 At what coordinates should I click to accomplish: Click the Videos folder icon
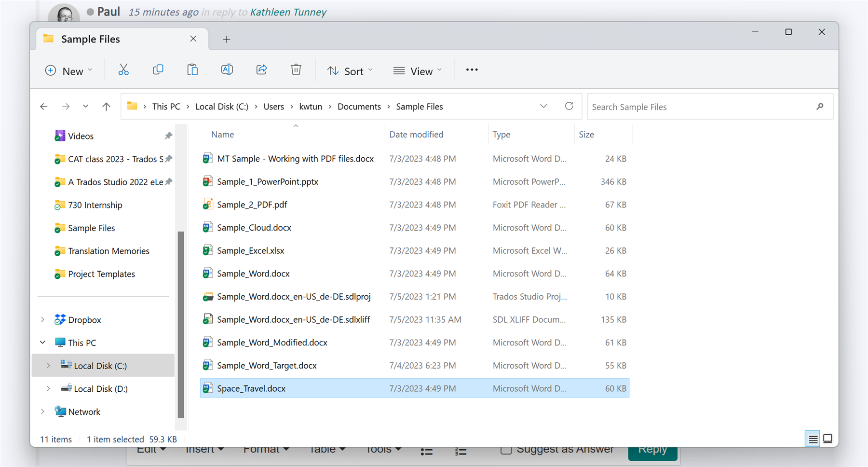[x=60, y=136]
